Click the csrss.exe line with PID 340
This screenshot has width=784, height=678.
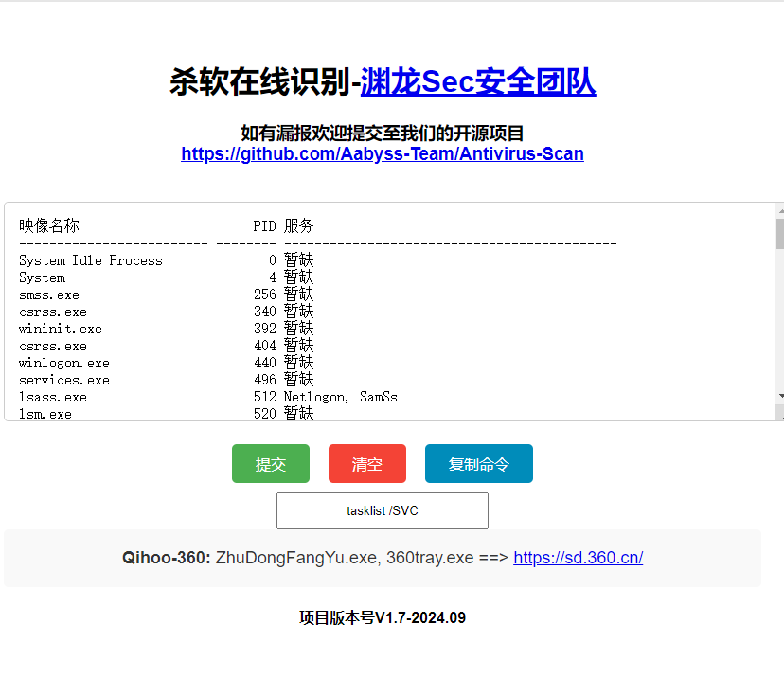click(166, 311)
